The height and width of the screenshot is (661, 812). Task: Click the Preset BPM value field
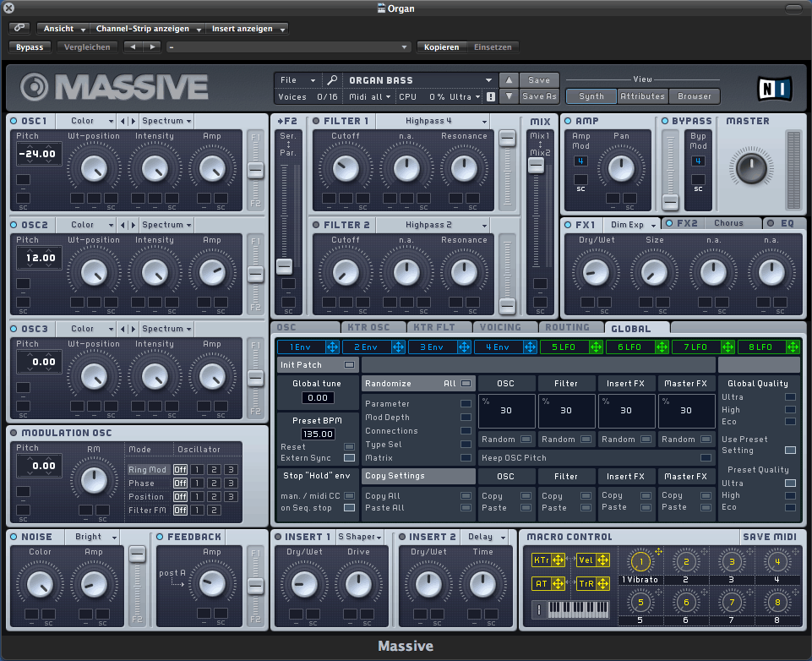pos(318,434)
